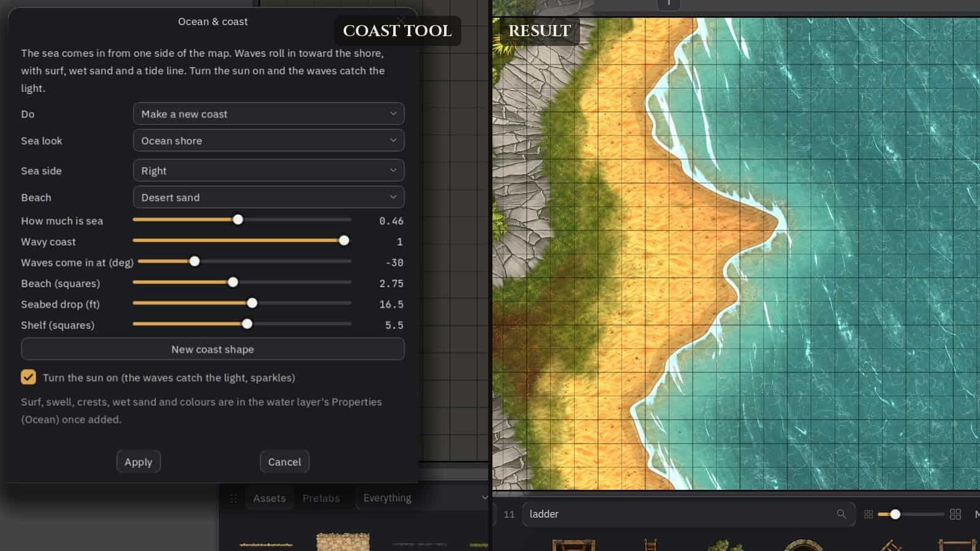Open the Sea look dropdown set to Ocean shore

(x=268, y=140)
